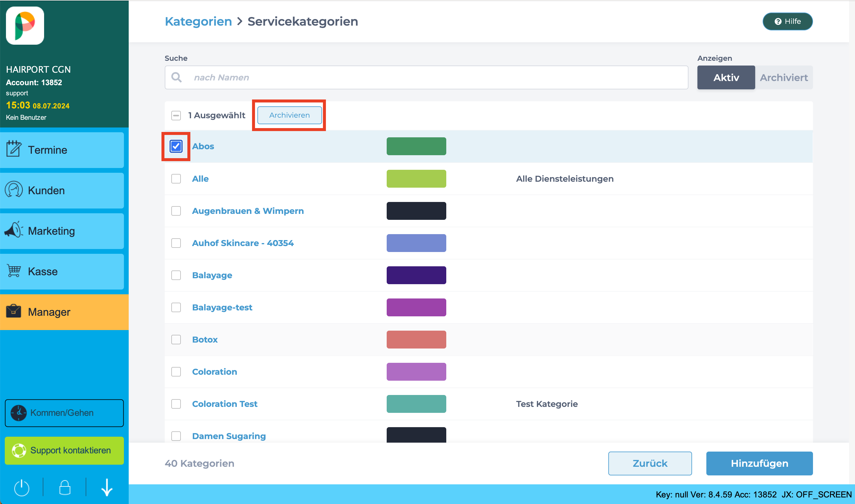The image size is (855, 504).
Task: Open the Marketing section
Action: pos(62,231)
